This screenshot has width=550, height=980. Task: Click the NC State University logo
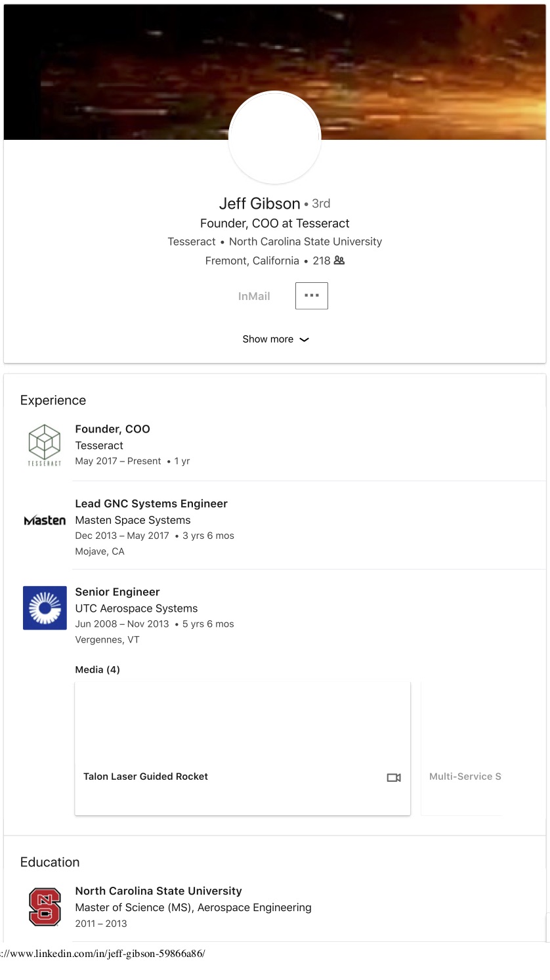(x=45, y=906)
